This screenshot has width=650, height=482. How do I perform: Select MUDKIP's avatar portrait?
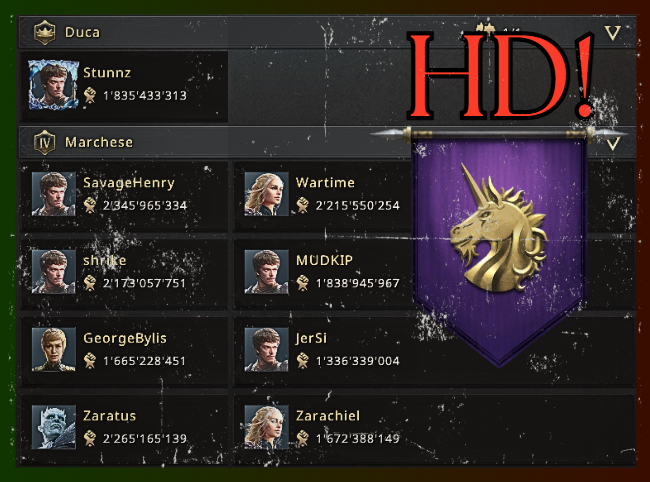[x=266, y=271]
